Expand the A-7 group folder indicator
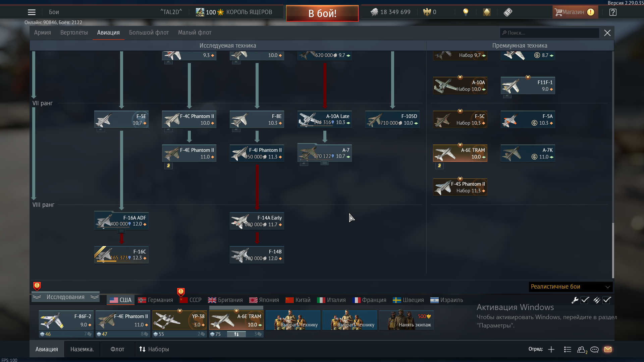This screenshot has height=362, width=644. (325, 163)
